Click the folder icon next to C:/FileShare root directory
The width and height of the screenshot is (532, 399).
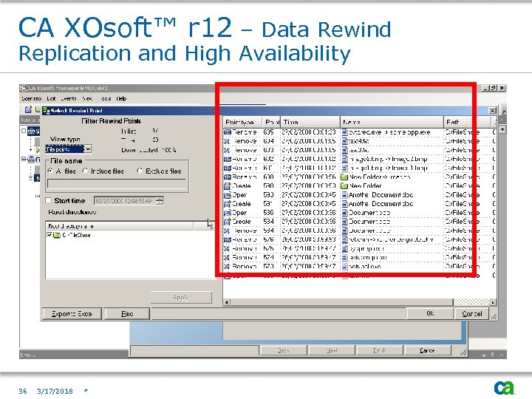pyautogui.click(x=57, y=235)
